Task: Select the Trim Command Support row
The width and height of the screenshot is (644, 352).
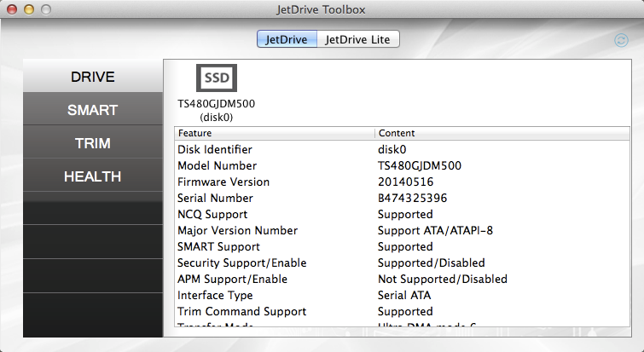Action: point(401,311)
